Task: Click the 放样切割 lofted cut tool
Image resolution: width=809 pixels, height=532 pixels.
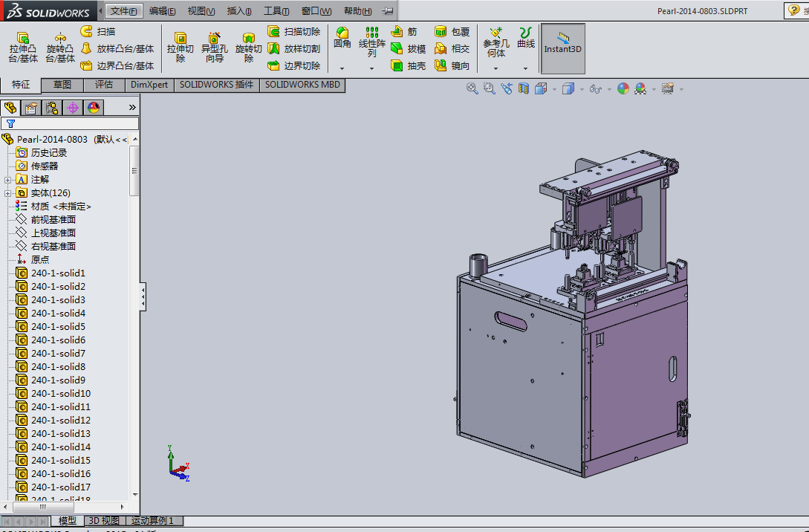Action: click(294, 48)
